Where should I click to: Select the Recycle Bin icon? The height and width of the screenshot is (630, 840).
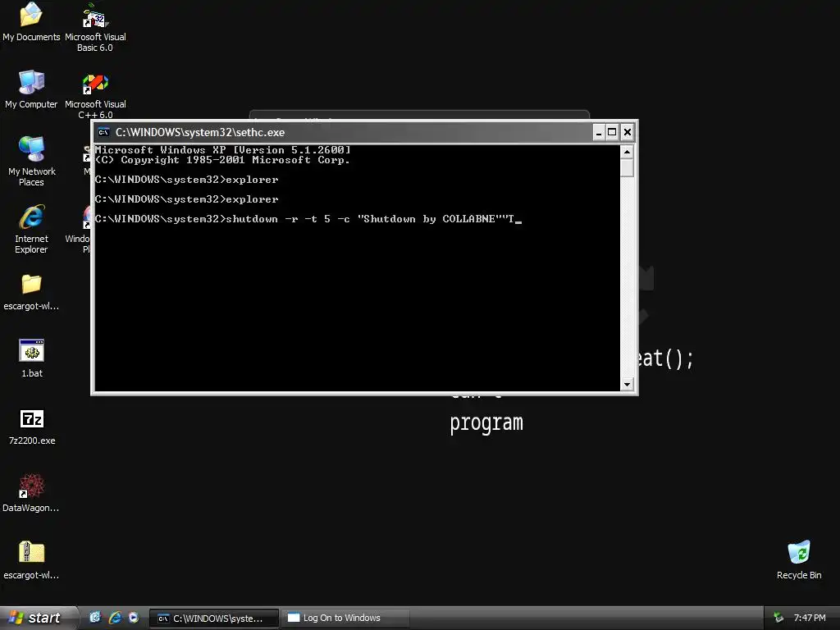(x=799, y=559)
